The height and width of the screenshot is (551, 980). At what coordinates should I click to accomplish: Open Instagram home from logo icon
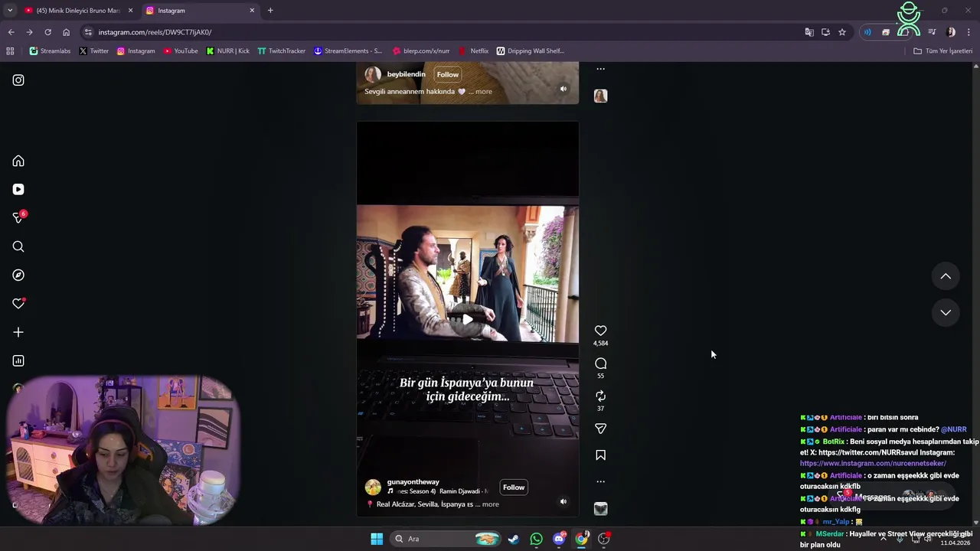click(18, 80)
